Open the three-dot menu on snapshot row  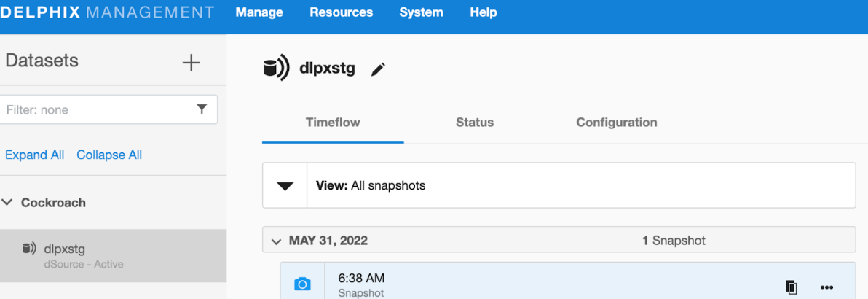point(826,287)
